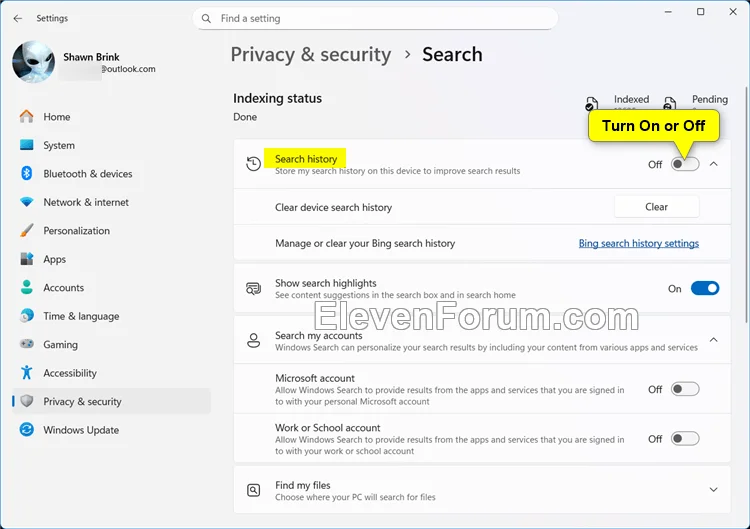Image resolution: width=750 pixels, height=529 pixels.
Task: Enable Work or School account toggle
Action: pos(685,439)
